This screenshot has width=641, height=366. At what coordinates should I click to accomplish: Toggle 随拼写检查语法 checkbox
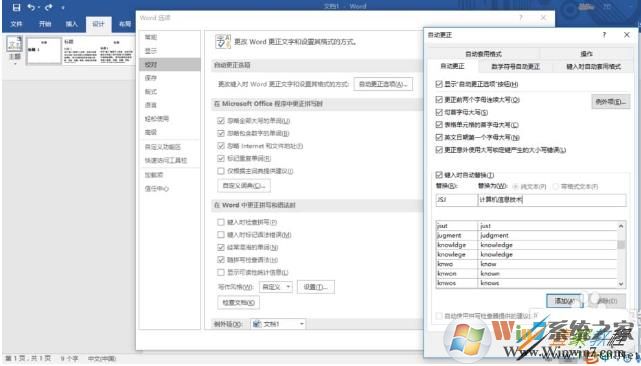221,260
